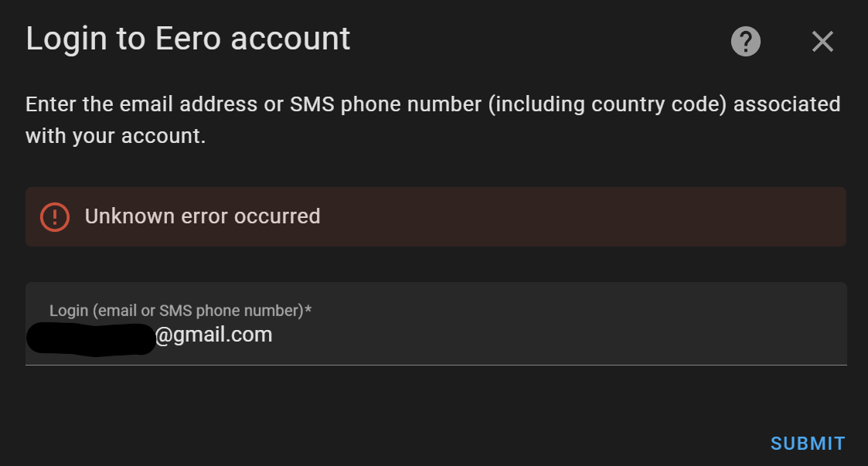Select the help icon beside the dialog title
This screenshot has height=466, width=868.
coord(745,41)
